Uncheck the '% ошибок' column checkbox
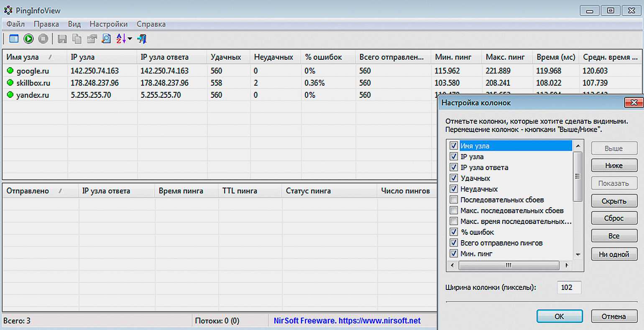 (454, 232)
